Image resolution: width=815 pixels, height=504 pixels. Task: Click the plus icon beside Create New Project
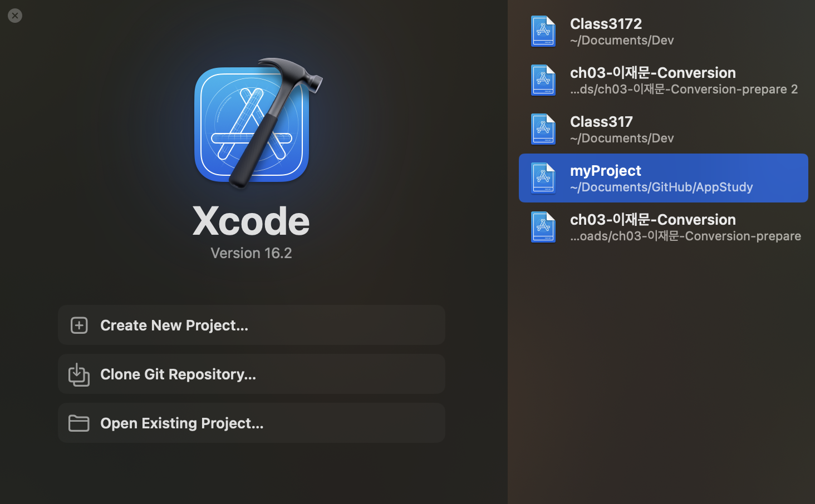coord(79,325)
